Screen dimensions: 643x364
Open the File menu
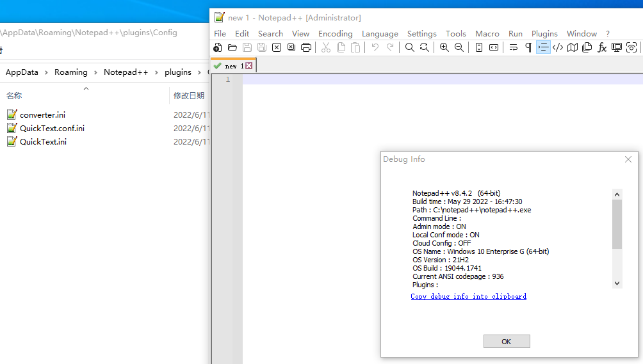click(x=220, y=33)
